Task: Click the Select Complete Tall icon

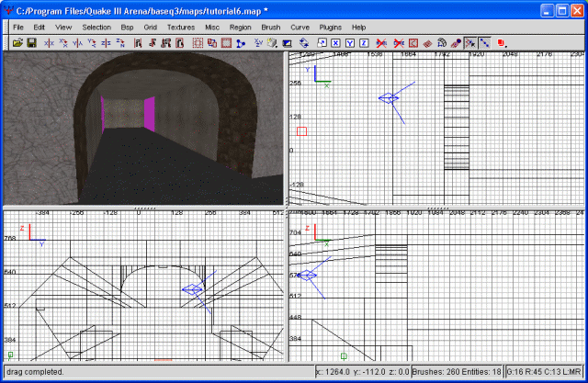Action: pyautogui.click(x=138, y=43)
